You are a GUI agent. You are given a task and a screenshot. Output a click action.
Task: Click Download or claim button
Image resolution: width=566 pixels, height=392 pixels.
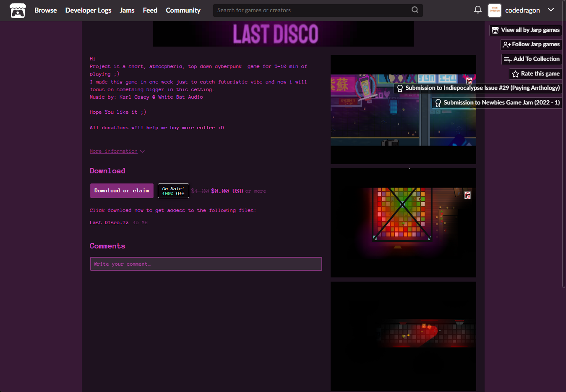tap(122, 191)
